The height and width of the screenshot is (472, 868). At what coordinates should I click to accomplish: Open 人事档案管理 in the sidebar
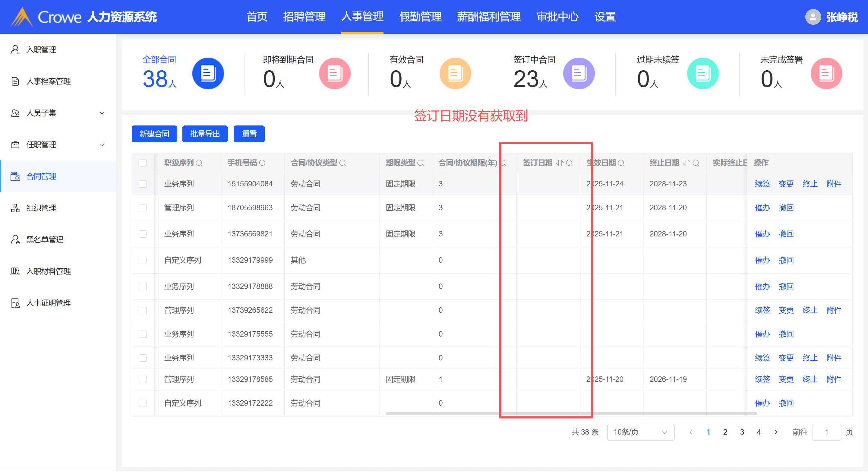48,81
